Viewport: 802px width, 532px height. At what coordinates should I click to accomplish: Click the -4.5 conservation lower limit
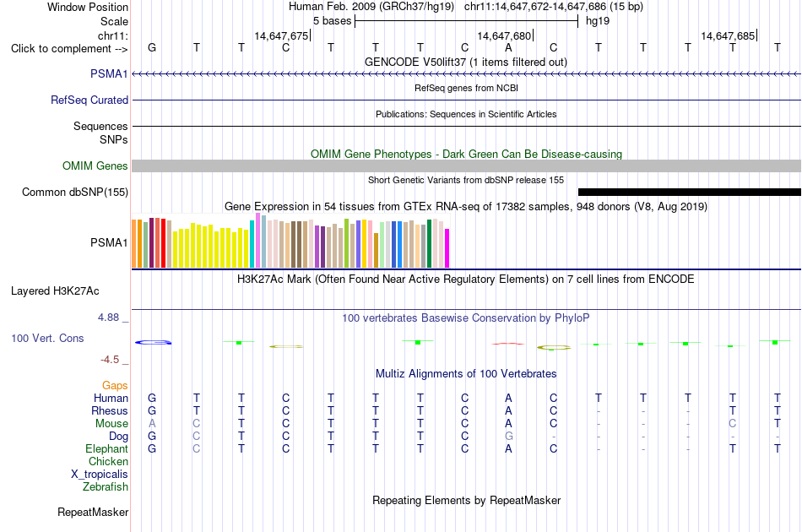110,360
